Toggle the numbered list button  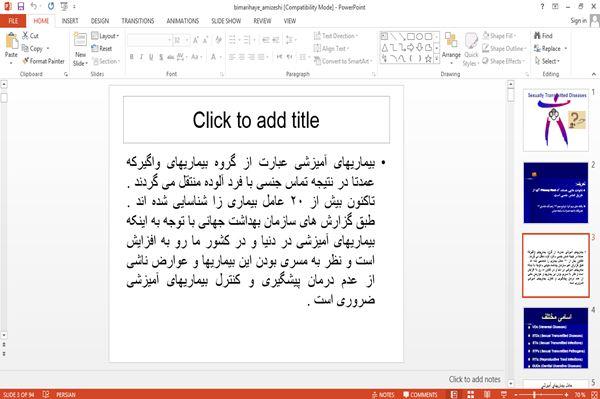(x=248, y=40)
